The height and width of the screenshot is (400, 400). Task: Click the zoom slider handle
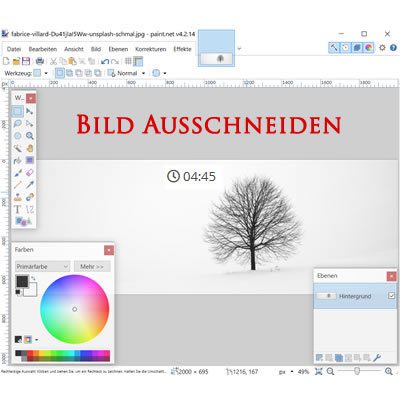[357, 371]
